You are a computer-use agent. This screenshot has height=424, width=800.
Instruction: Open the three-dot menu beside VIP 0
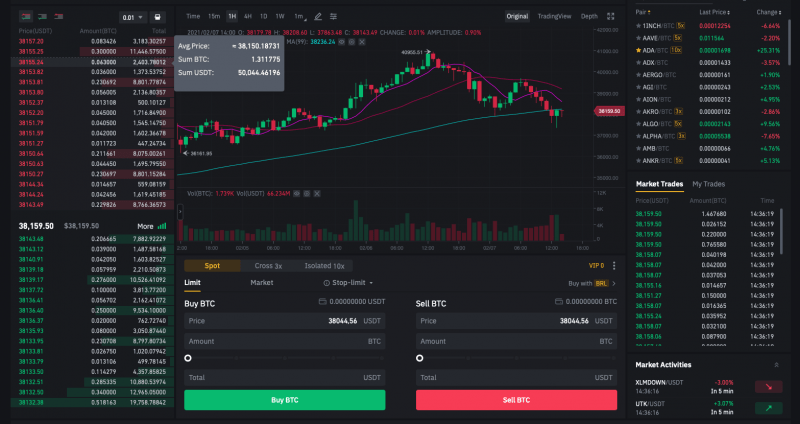[614, 266]
